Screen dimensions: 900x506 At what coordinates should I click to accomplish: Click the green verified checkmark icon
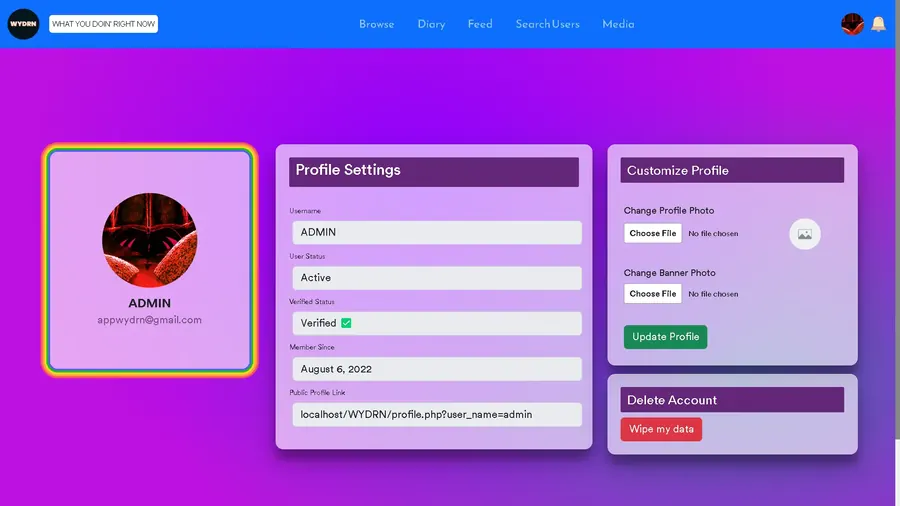click(x=346, y=323)
